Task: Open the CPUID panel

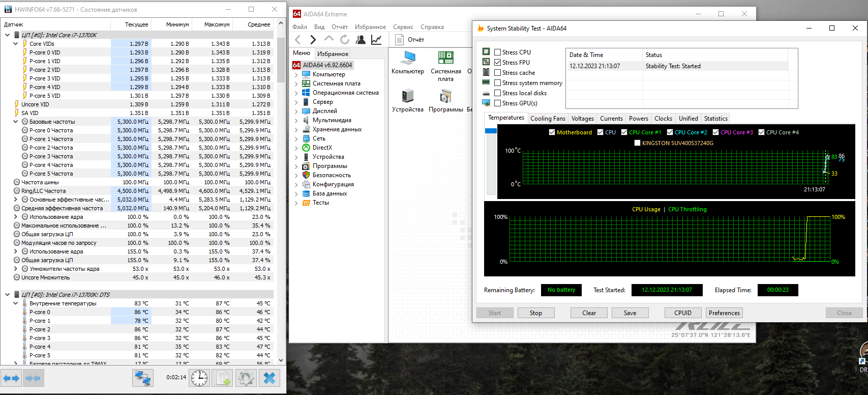Action: (x=683, y=313)
